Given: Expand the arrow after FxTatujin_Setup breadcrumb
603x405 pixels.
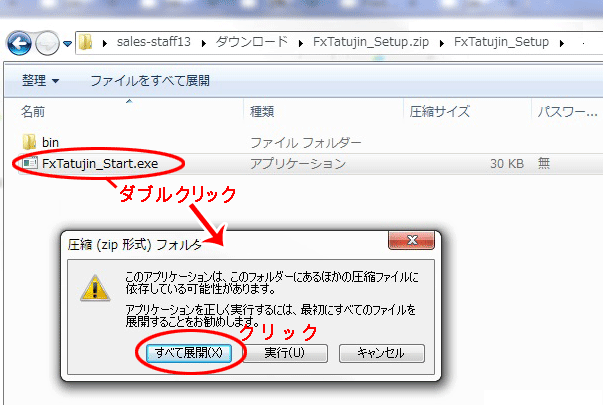Looking at the screenshot, I should pos(562,43).
